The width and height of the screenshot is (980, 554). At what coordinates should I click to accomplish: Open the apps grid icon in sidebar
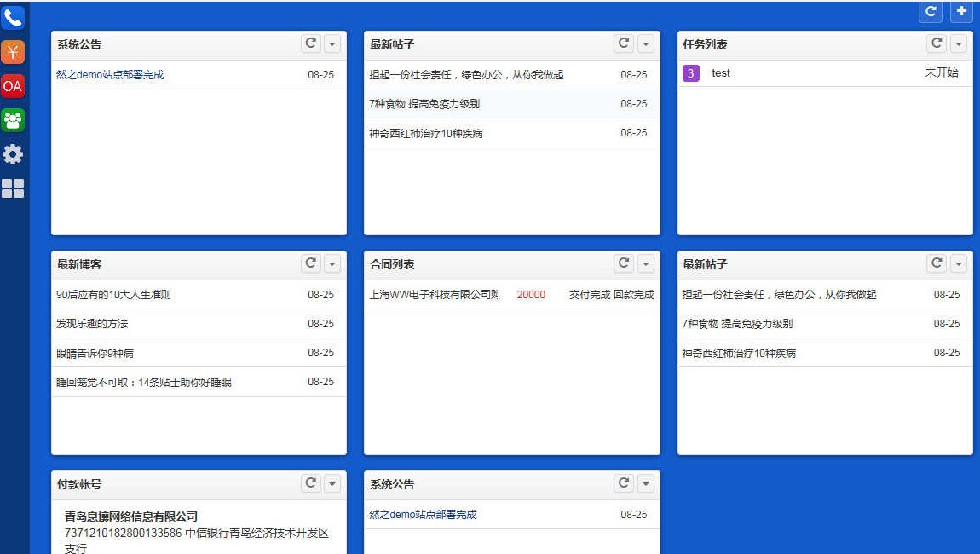(x=14, y=188)
